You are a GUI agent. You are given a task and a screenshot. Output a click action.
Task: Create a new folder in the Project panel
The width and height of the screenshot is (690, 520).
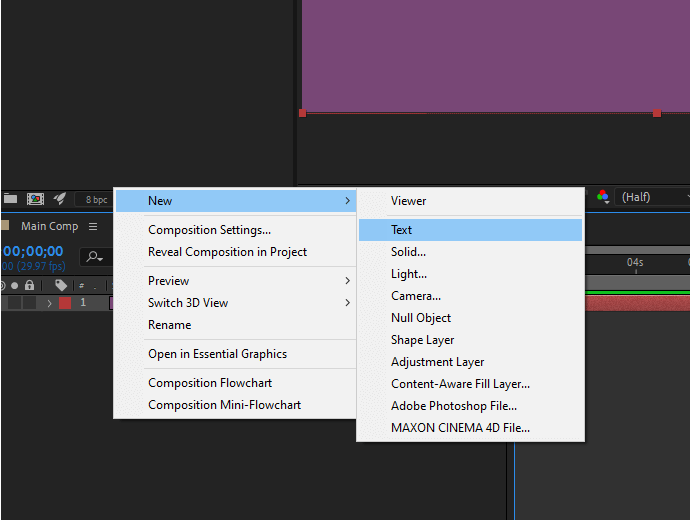tap(10, 199)
